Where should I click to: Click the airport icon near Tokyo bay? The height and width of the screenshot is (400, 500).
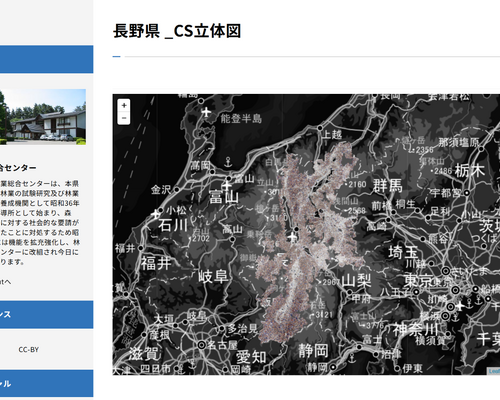(x=460, y=306)
